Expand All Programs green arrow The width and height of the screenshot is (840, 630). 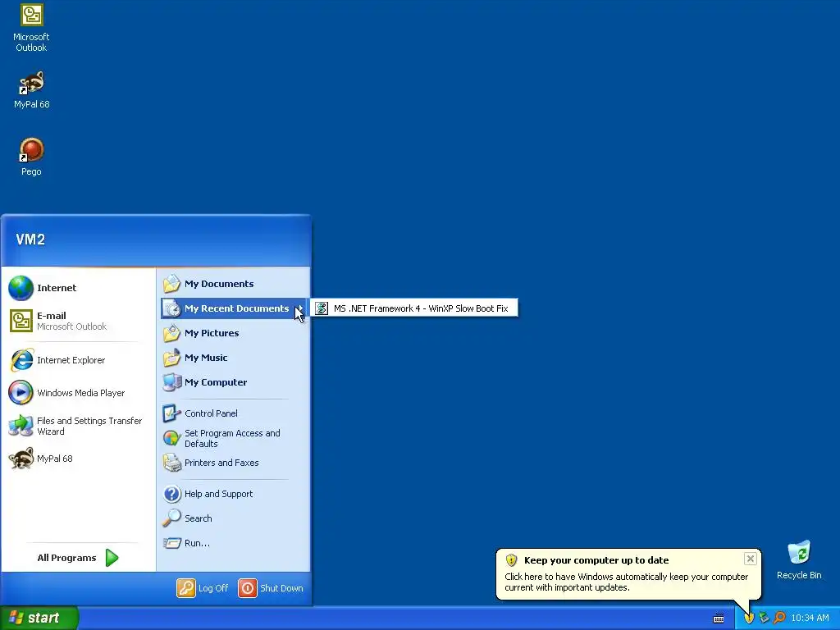(112, 558)
